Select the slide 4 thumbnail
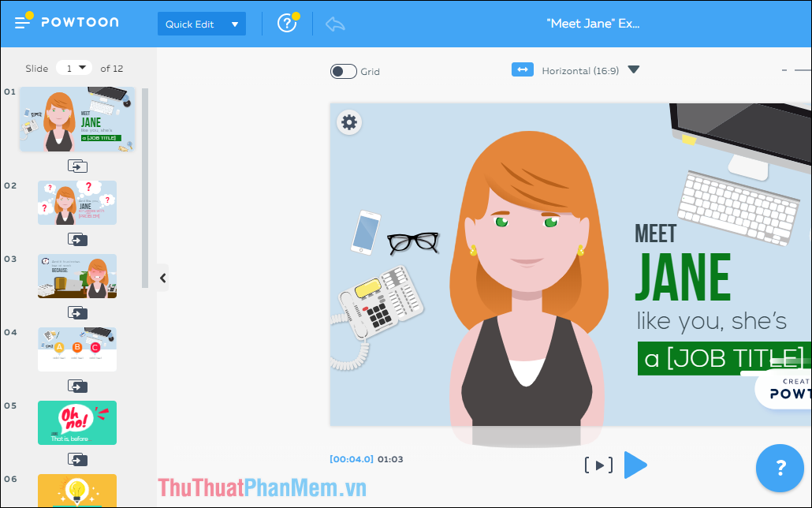 click(76, 349)
